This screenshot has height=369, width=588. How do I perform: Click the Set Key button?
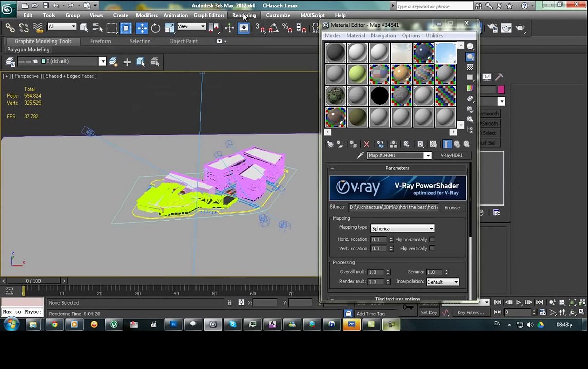[429, 312]
